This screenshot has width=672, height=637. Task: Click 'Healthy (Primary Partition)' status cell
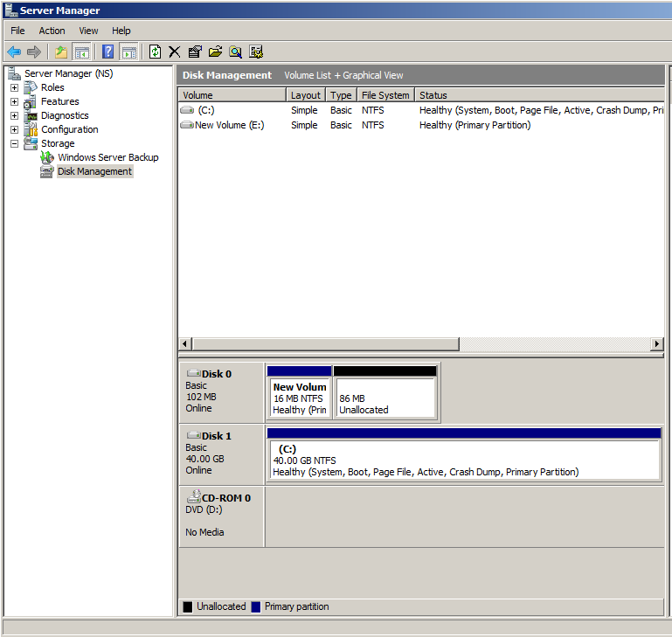[475, 125]
